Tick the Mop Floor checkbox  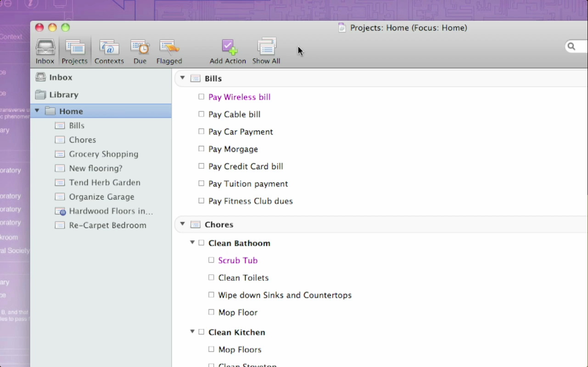[211, 312]
